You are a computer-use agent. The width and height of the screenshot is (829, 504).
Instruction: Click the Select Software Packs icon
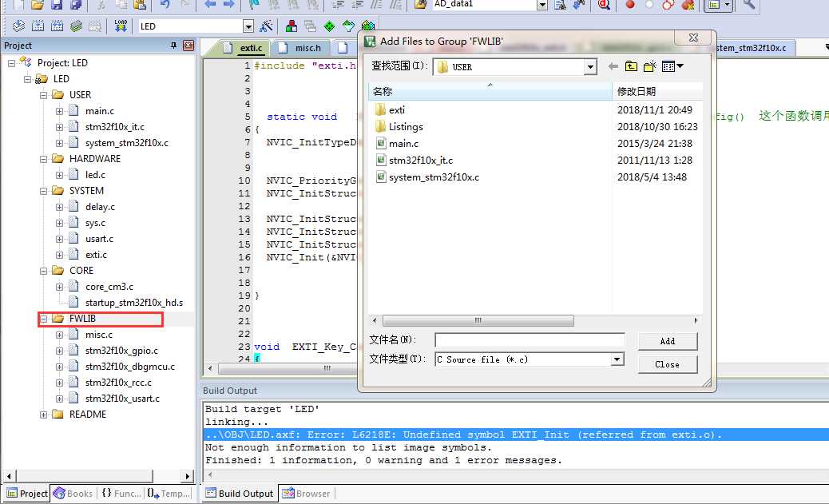[348, 26]
